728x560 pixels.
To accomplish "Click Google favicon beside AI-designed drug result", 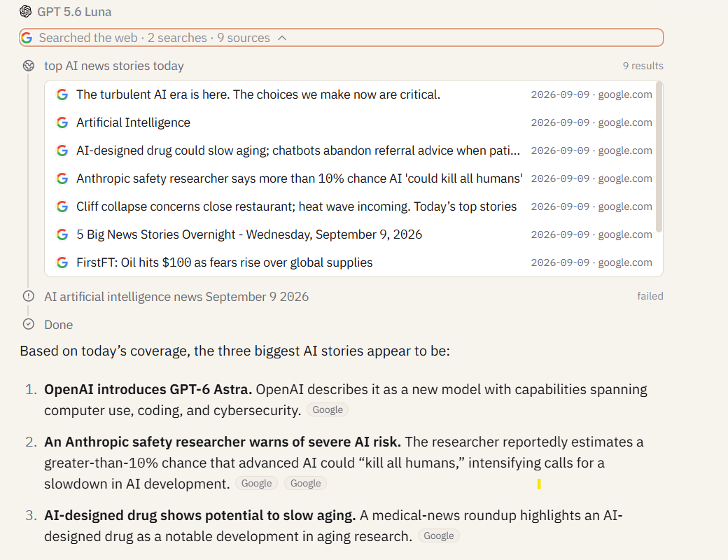I will (62, 150).
